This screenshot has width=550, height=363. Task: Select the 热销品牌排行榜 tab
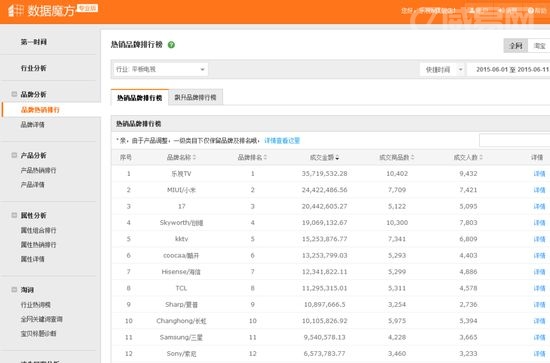[140, 98]
